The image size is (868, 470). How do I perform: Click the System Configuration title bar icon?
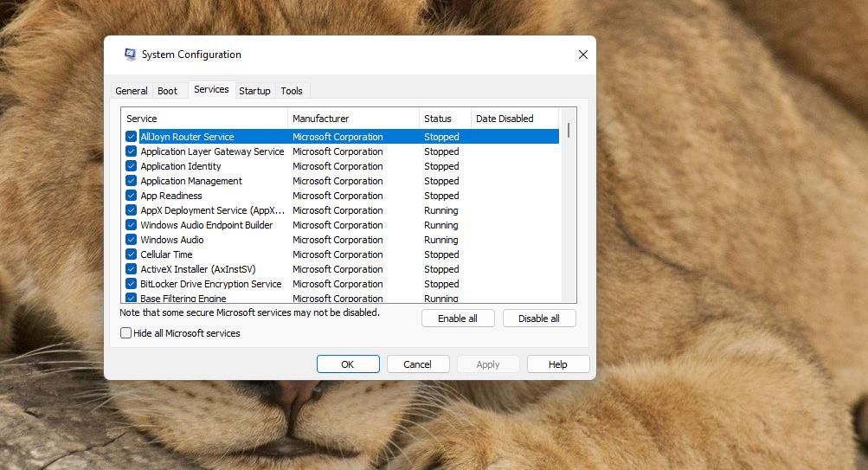[x=130, y=55]
